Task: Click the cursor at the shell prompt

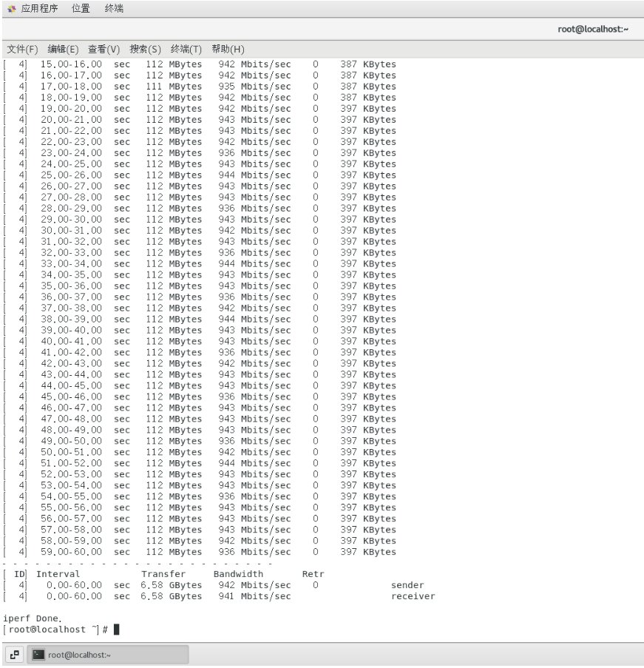Action: pos(116,630)
